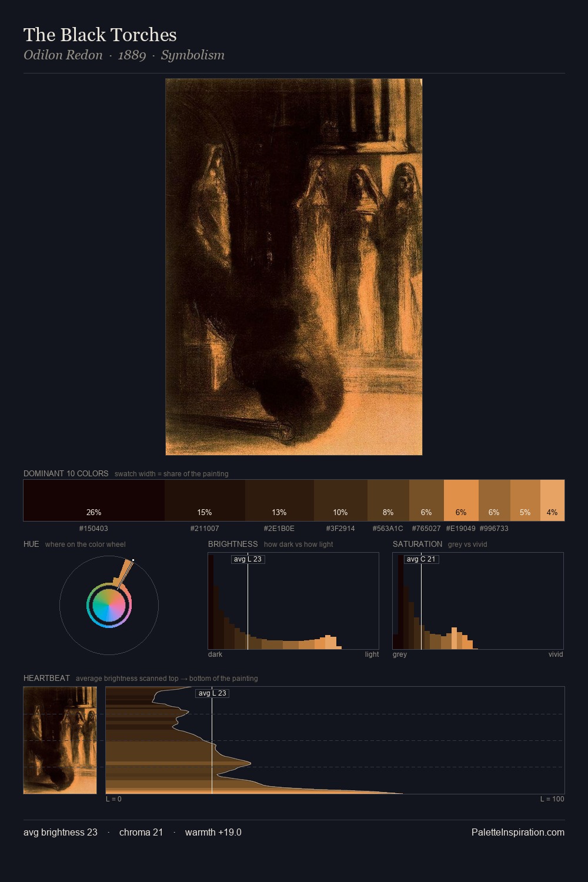Click the hue color wheel center

109,605
